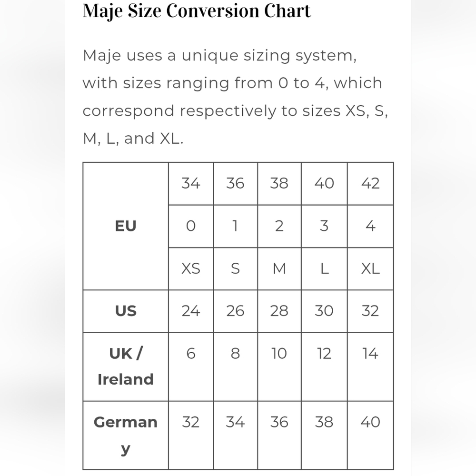Screen dimensions: 476x476
Task: Select Maje size 0 cell
Action: (191, 226)
